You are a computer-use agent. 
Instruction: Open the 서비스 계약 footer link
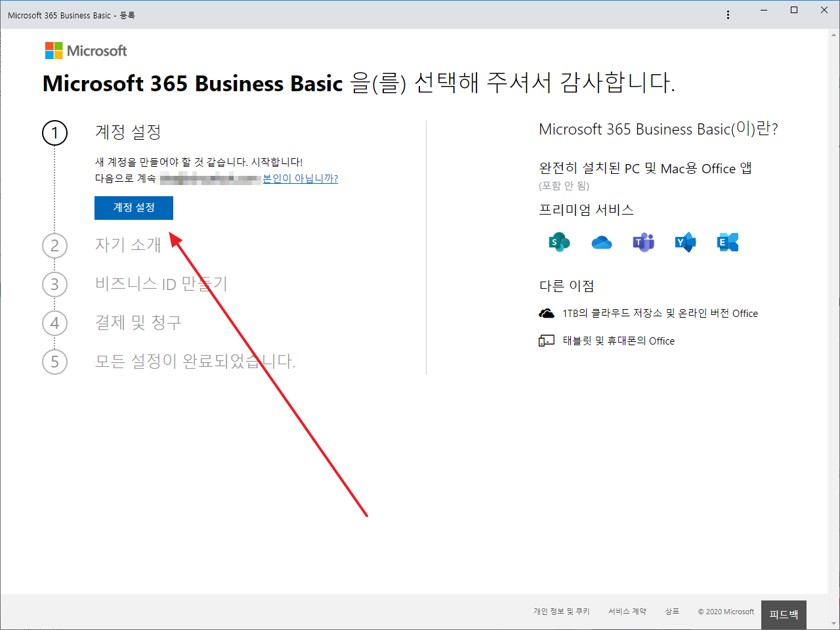627,612
